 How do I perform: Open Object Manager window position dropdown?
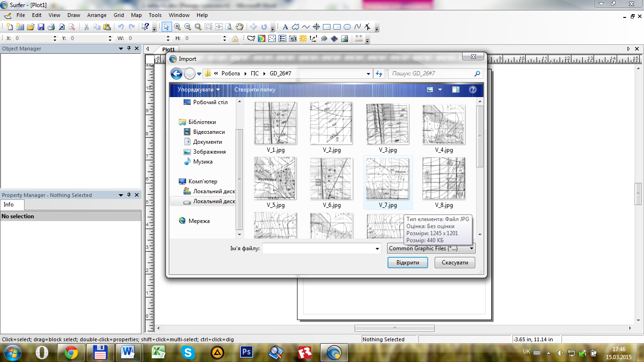[121, 49]
